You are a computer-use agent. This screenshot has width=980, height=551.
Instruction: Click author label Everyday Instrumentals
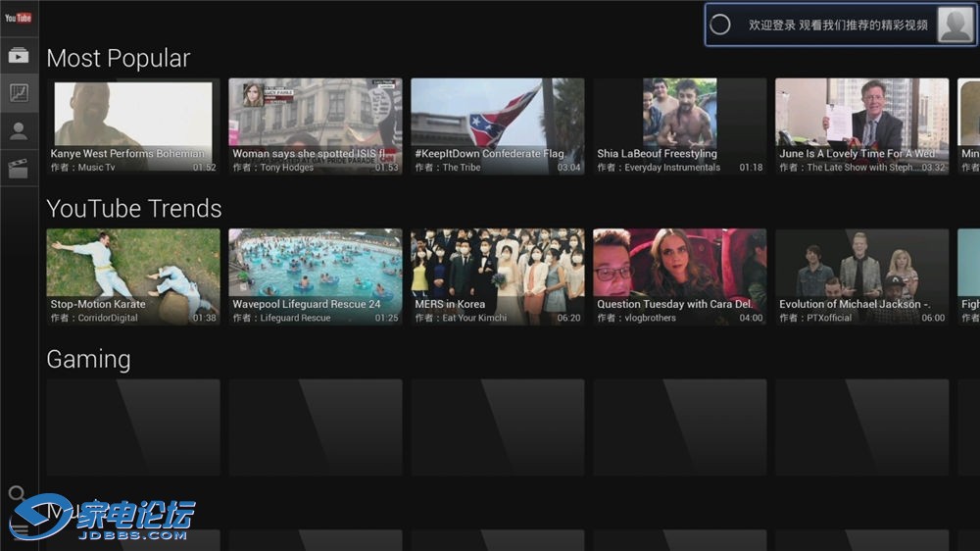point(672,168)
